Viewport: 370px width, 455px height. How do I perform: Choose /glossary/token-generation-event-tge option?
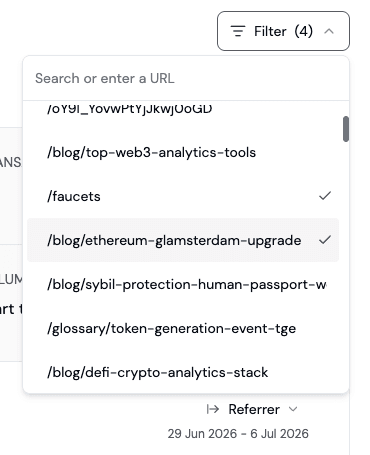[183, 328]
